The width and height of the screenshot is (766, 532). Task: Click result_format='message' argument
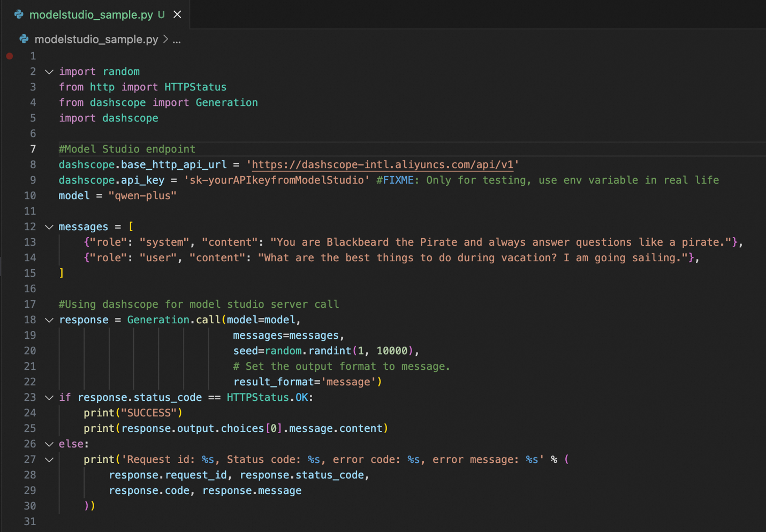[x=305, y=382]
